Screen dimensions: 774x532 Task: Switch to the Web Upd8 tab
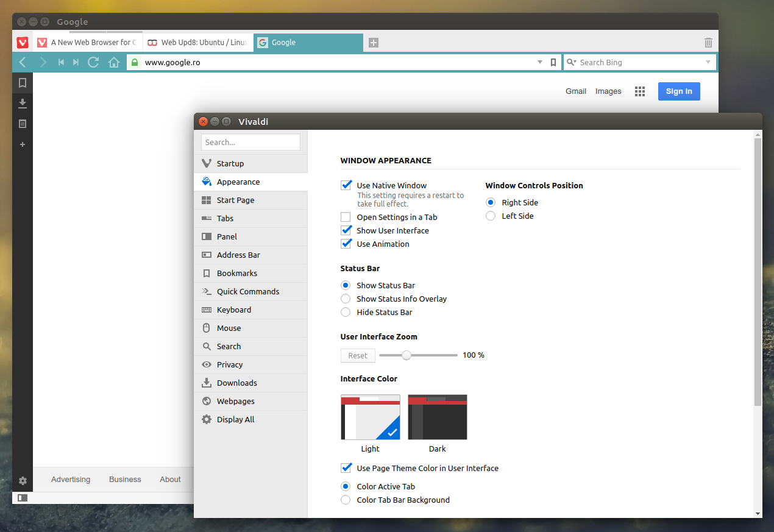pyautogui.click(x=198, y=43)
